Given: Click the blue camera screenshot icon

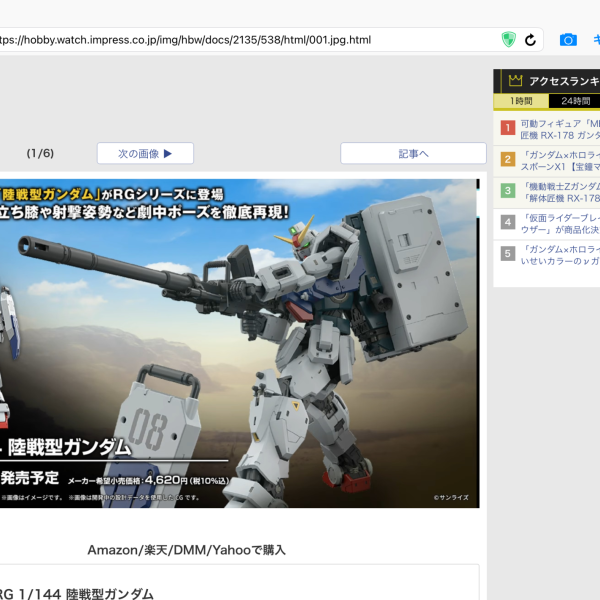Looking at the screenshot, I should pyautogui.click(x=568, y=40).
